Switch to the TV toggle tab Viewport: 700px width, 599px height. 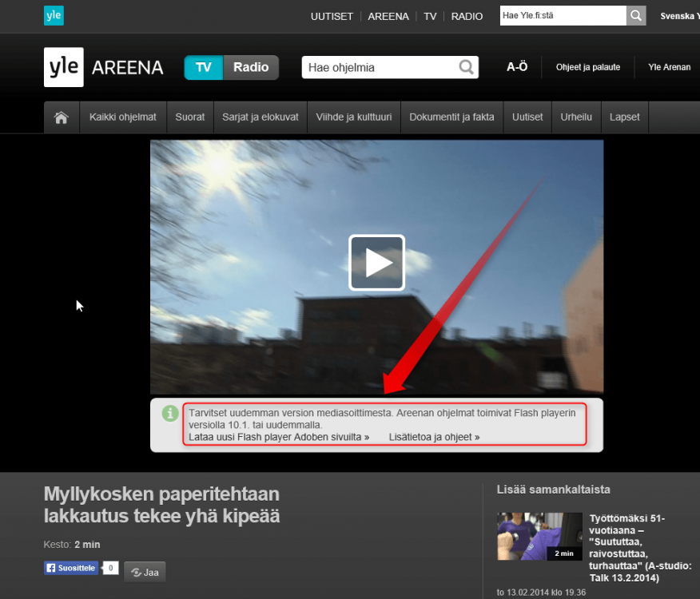click(x=204, y=67)
